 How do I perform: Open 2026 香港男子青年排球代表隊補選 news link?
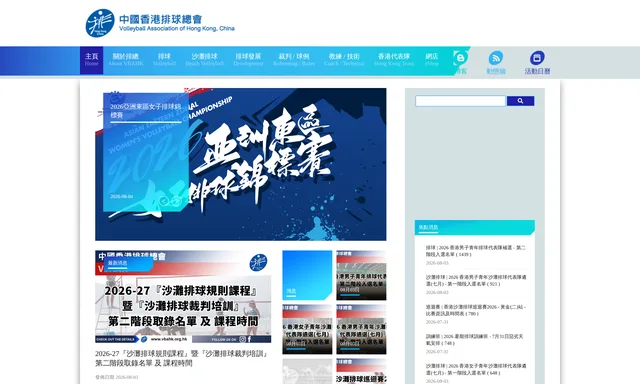pos(476,251)
